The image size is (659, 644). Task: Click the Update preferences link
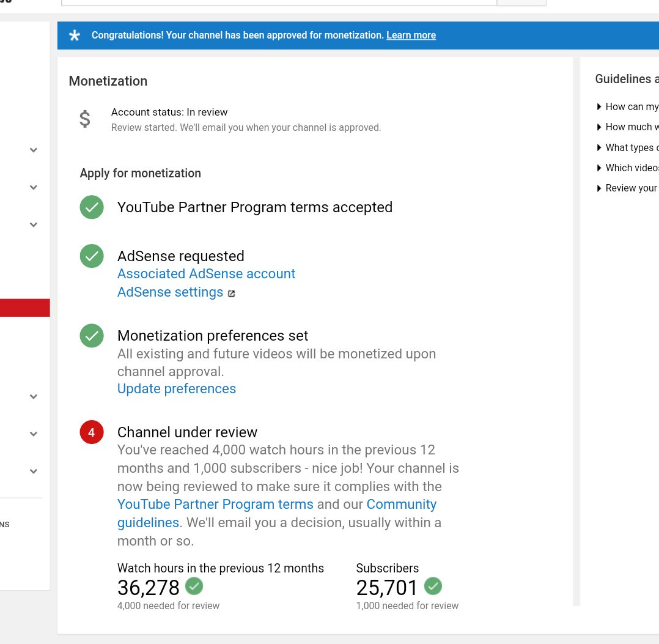click(177, 389)
